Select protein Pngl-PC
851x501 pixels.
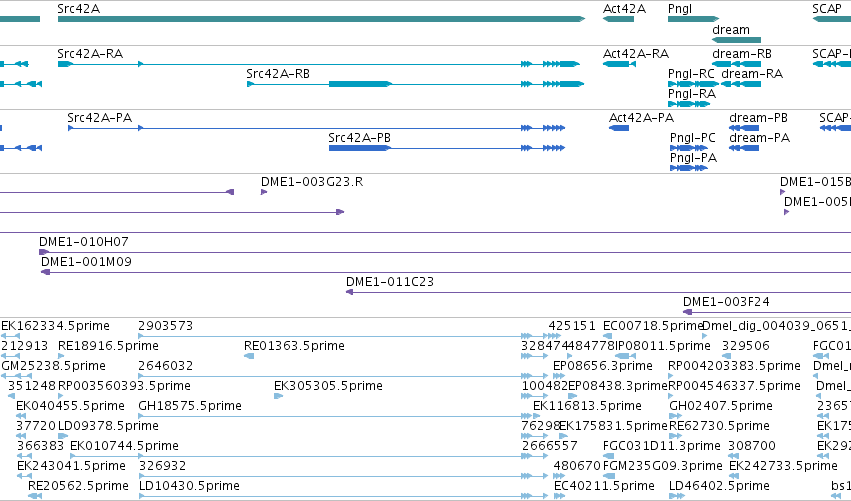[689, 148]
